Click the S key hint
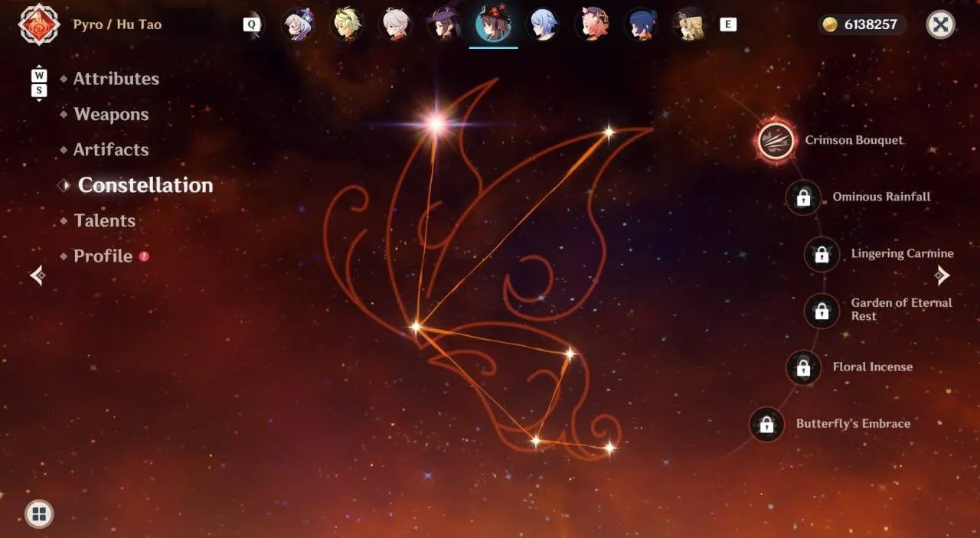Viewport: 980px width, 538px height. [39, 91]
